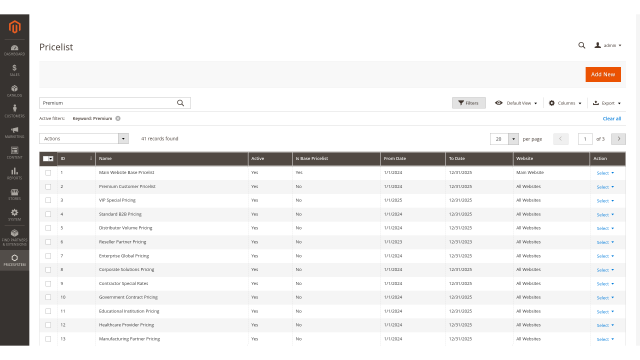Viewport: 640px width, 360px height.
Task: Sort by the ID column header
Action: 76,158
